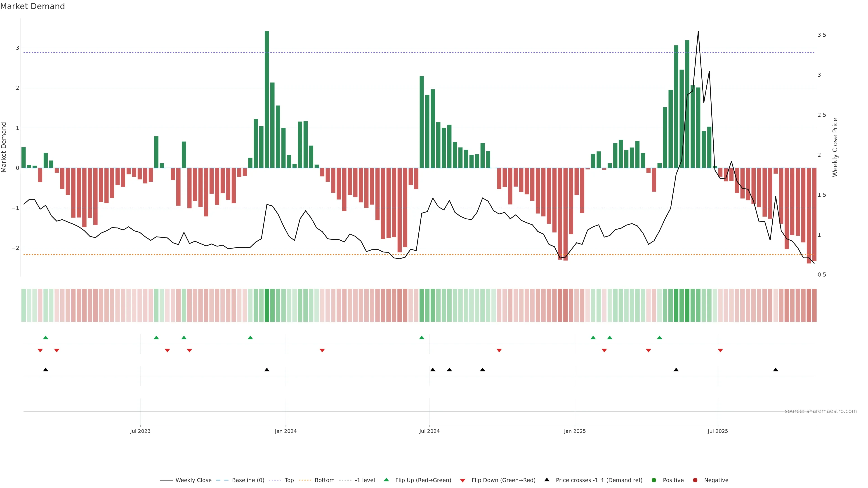Screen dimensions: 868x488
Task: Click the black Price crosses -1 legend triangle
Action: click(547, 480)
